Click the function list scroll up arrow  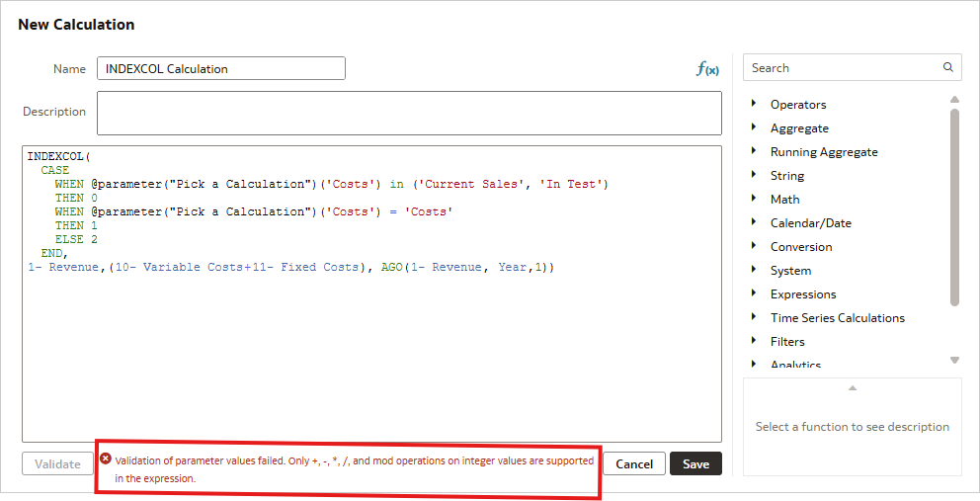(954, 100)
